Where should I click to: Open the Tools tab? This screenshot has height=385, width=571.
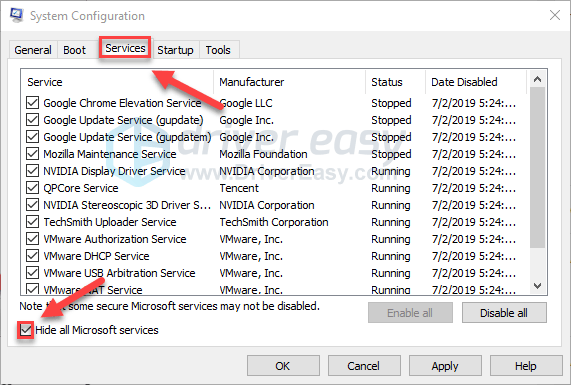[x=218, y=50]
